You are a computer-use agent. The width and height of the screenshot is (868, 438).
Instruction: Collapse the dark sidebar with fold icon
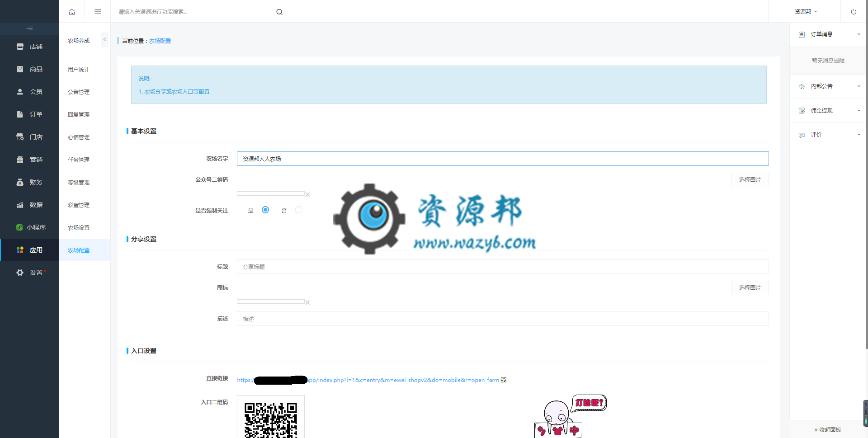[x=29, y=28]
